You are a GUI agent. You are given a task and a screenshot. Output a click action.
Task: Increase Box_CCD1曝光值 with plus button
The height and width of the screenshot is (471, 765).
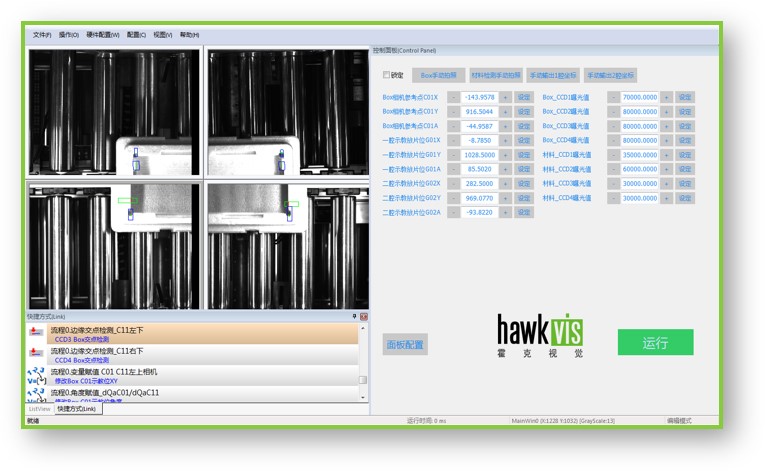point(666,97)
